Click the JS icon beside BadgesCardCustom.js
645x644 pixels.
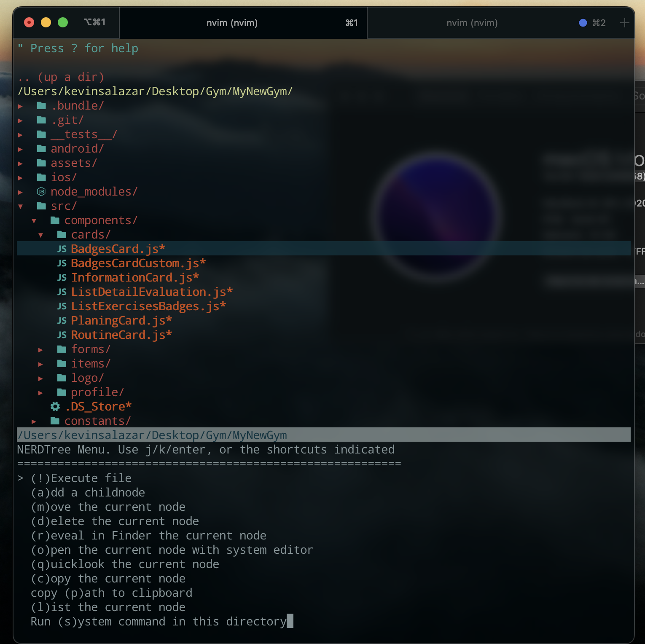[x=62, y=263]
